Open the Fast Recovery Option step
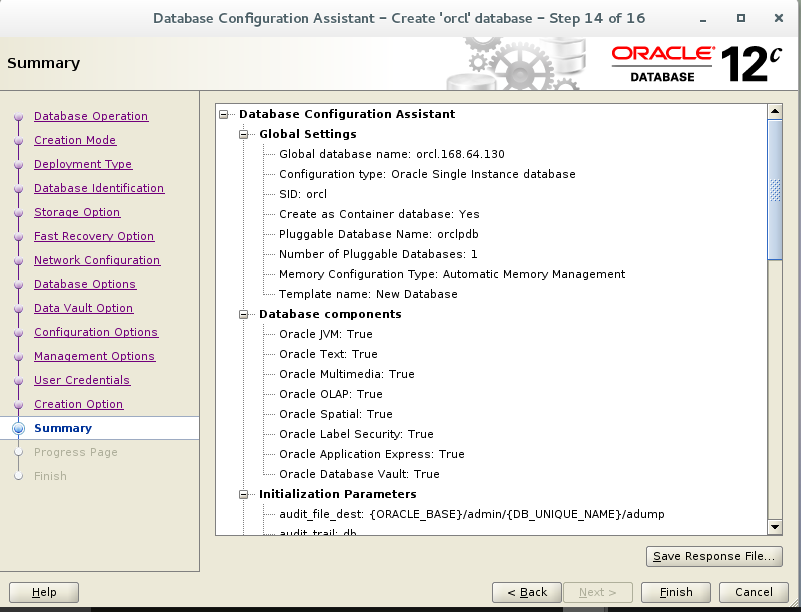The height and width of the screenshot is (612, 801). [94, 236]
